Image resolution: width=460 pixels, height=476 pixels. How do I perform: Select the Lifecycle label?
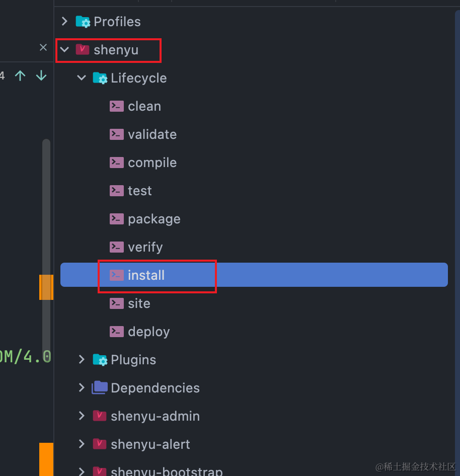(139, 78)
